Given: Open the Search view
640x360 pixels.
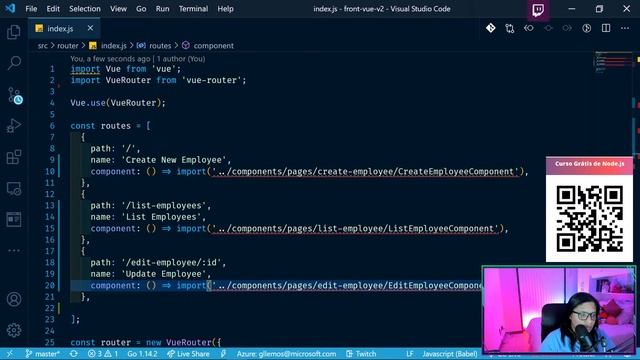Looking at the screenshot, I should point(14,63).
